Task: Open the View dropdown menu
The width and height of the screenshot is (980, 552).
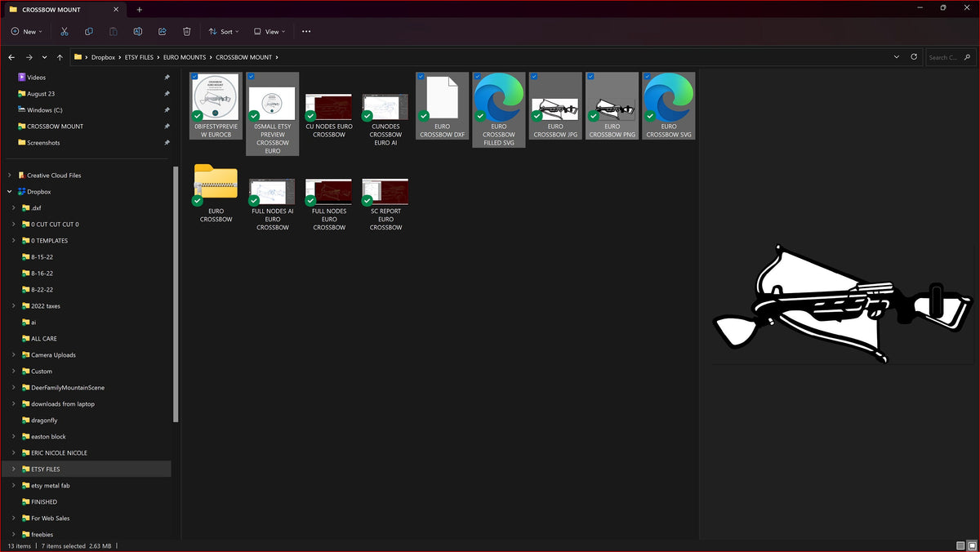Action: click(269, 31)
